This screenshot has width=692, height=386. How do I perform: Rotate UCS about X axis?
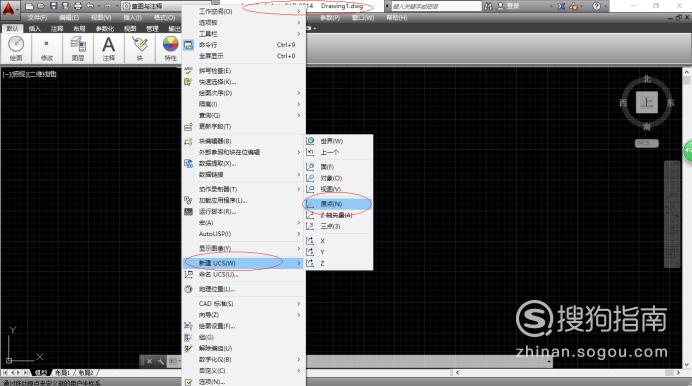(339, 241)
